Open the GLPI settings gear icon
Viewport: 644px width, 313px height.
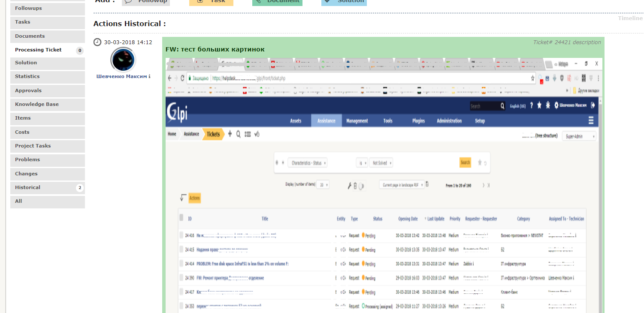[x=556, y=105]
